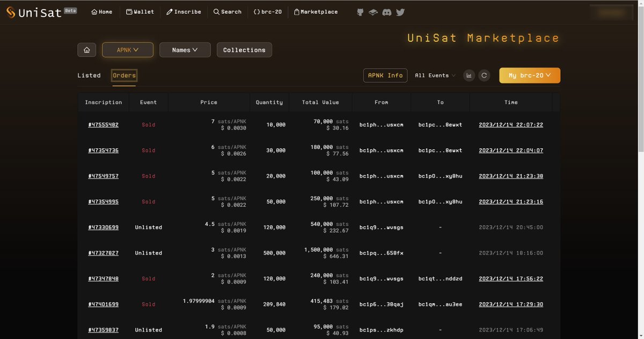Open inscription #47354995 link
This screenshot has height=339, width=644.
pyautogui.click(x=104, y=202)
